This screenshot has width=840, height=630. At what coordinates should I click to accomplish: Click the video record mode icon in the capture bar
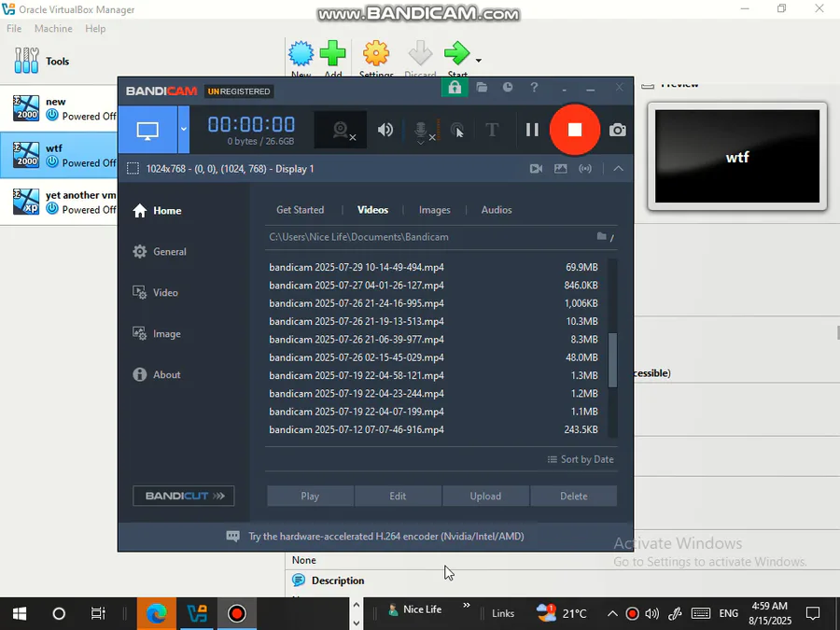click(x=536, y=169)
